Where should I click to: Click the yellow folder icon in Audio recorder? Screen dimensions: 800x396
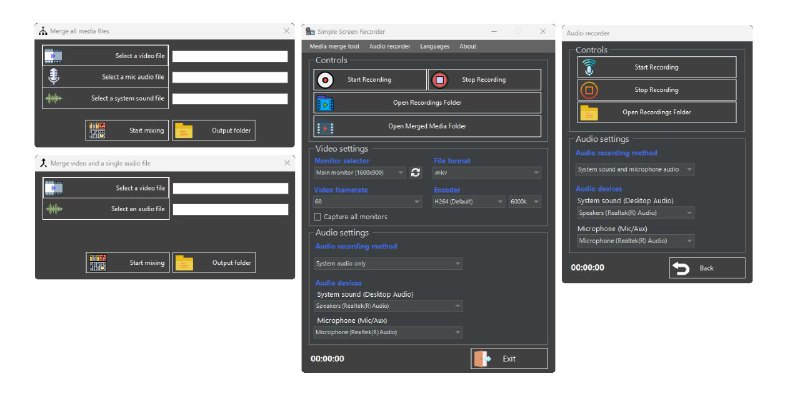point(589,112)
